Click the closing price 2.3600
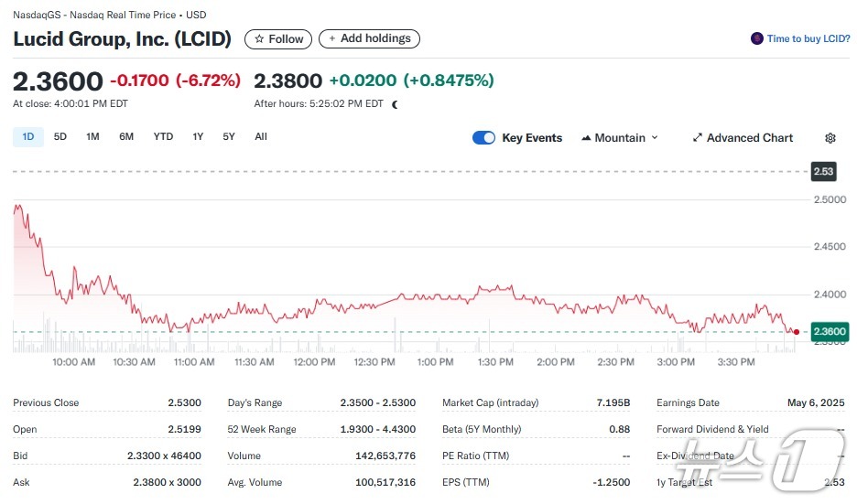 [58, 81]
